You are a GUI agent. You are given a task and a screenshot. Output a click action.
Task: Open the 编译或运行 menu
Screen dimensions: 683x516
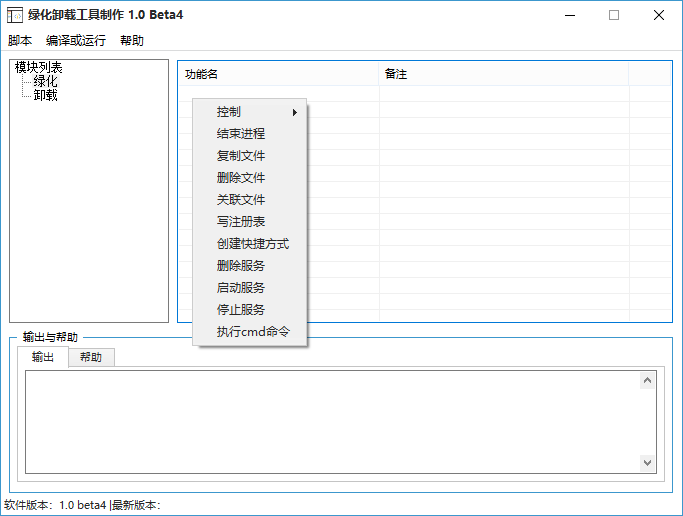(75, 41)
